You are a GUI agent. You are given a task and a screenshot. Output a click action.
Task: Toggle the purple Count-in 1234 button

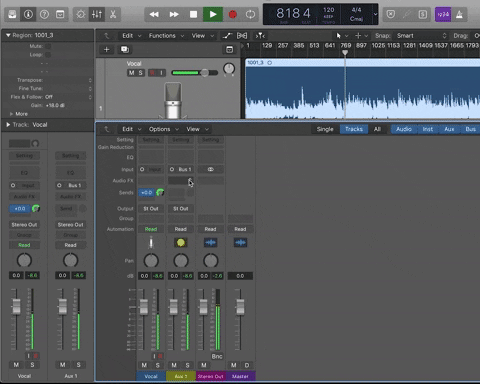click(443, 14)
